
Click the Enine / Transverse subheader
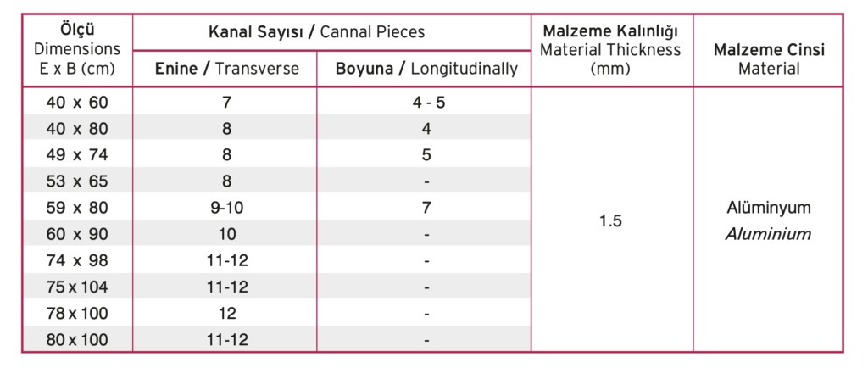(226, 69)
